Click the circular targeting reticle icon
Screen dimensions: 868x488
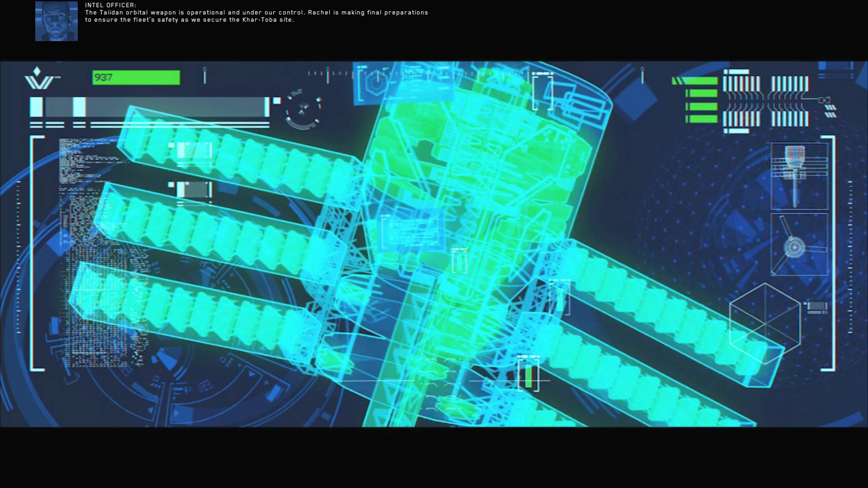303,108
